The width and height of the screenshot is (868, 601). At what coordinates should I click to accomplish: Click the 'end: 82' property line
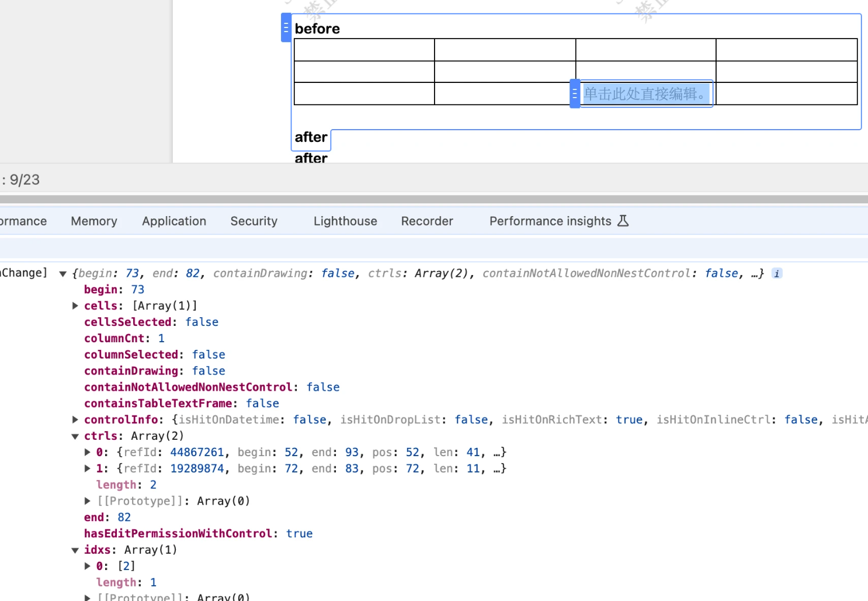tap(107, 517)
